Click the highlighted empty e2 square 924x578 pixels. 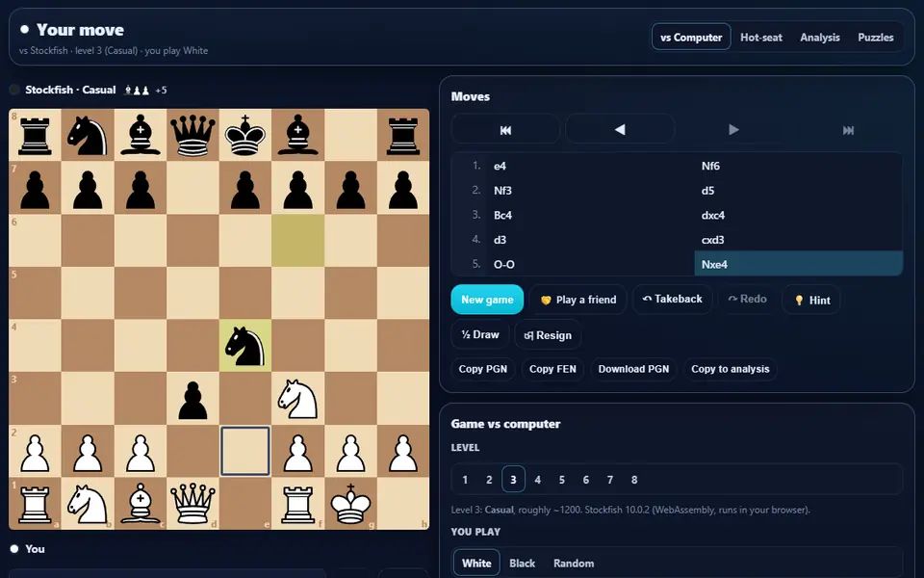[x=245, y=451]
